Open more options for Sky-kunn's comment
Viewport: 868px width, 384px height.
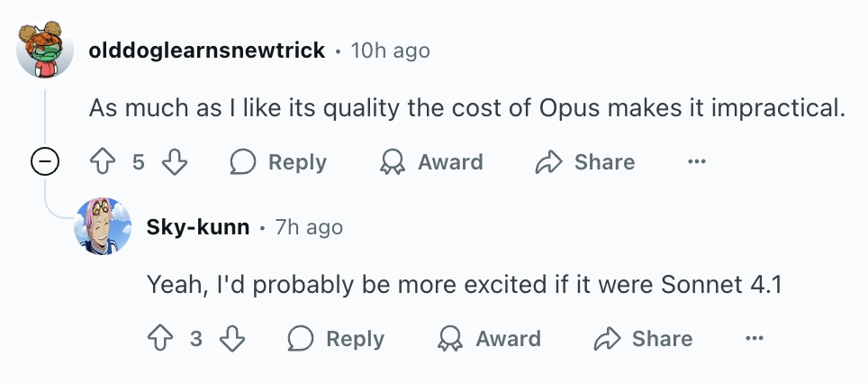click(x=754, y=339)
